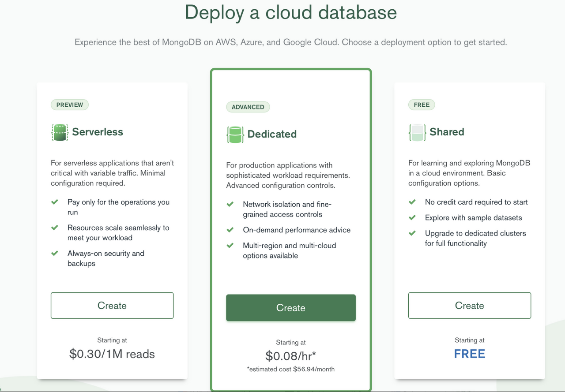Select the Dedicated heading
The height and width of the screenshot is (392, 565).
pyautogui.click(x=272, y=134)
